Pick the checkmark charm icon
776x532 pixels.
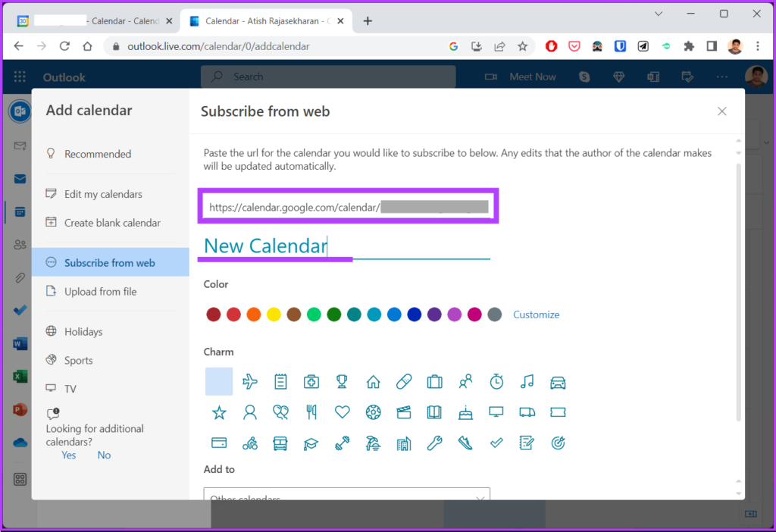click(x=496, y=443)
